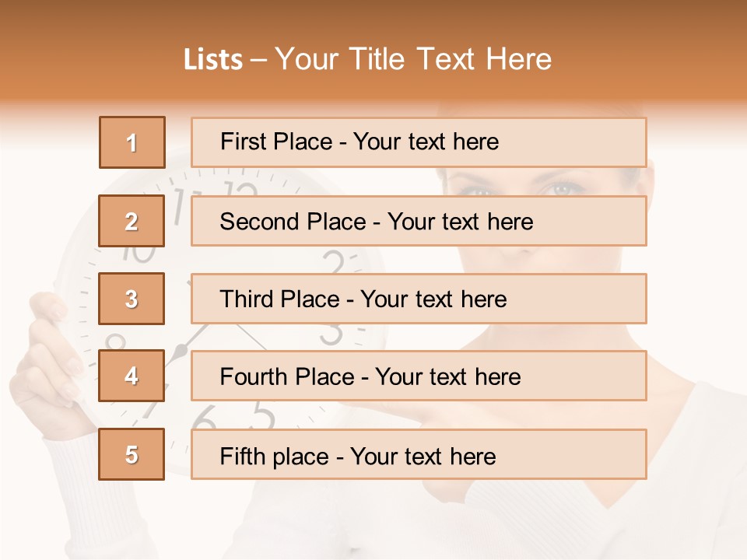Click the Fifth place text box

tap(419, 454)
